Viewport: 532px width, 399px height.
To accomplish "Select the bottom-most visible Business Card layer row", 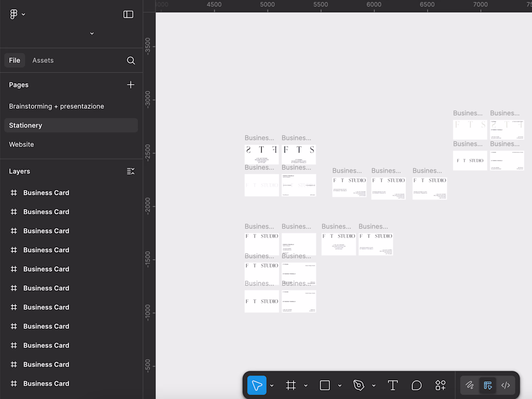I will coord(71,384).
